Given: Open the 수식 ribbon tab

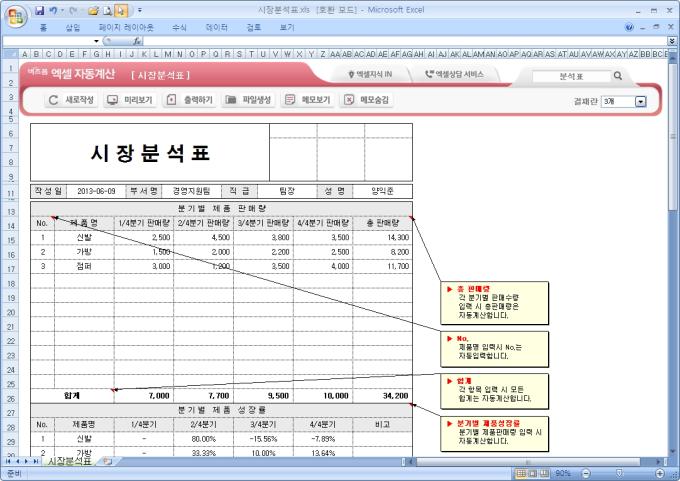Looking at the screenshot, I should click(x=179, y=27).
